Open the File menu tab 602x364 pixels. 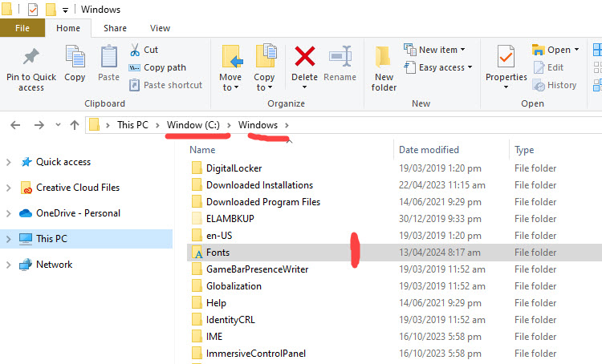(x=22, y=28)
